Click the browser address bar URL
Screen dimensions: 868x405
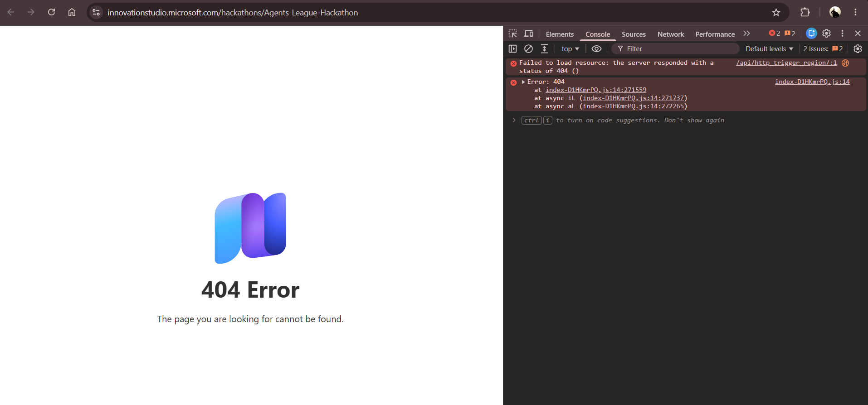pos(233,13)
